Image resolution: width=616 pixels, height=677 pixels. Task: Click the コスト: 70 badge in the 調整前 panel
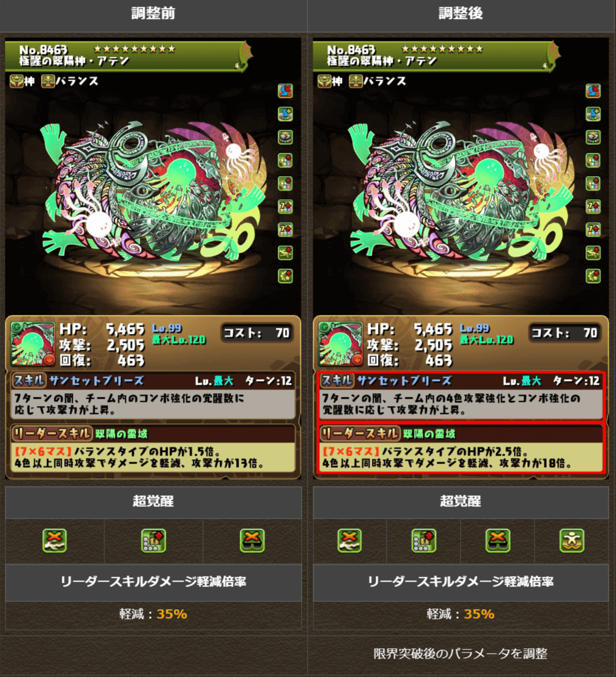pos(256,333)
